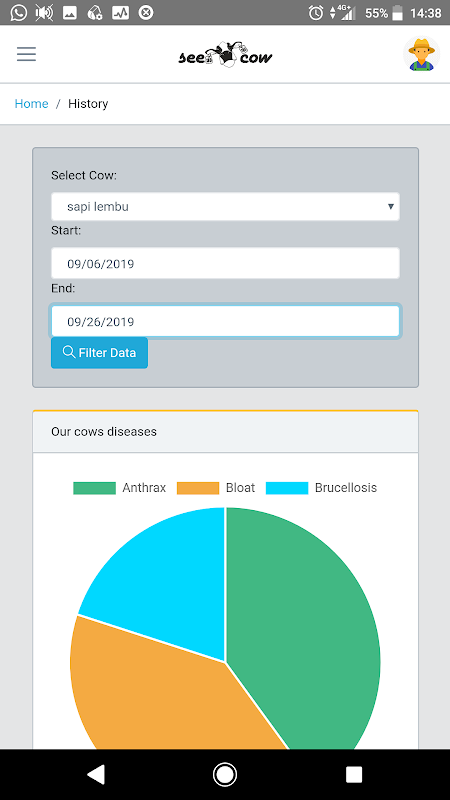The height and width of the screenshot is (800, 450).
Task: Tap the Android back button
Action: pos(96,774)
